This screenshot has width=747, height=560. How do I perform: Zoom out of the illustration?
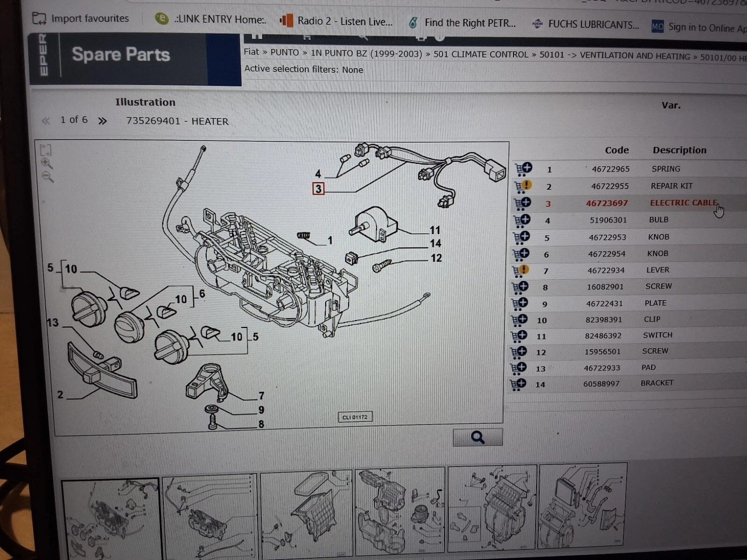(48, 176)
